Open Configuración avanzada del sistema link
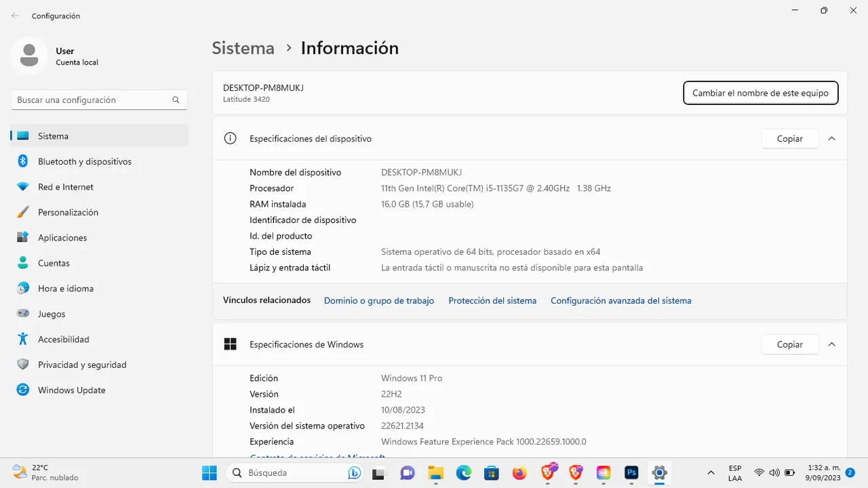 [621, 300]
